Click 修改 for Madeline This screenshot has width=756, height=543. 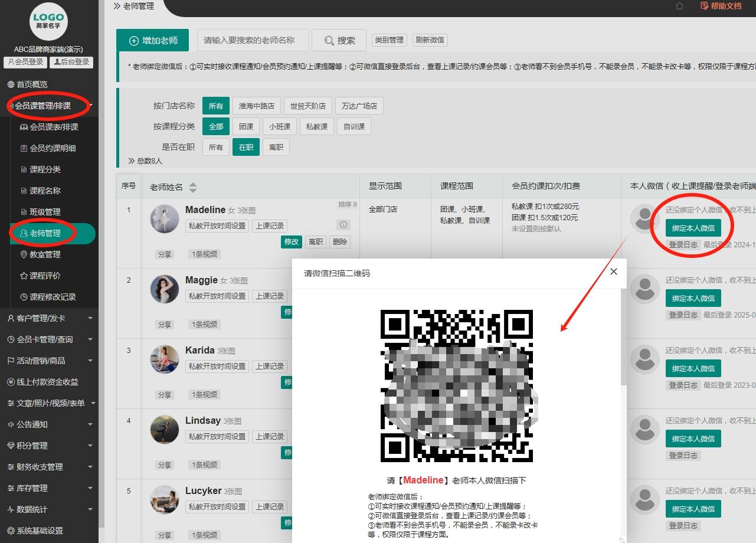pos(292,241)
